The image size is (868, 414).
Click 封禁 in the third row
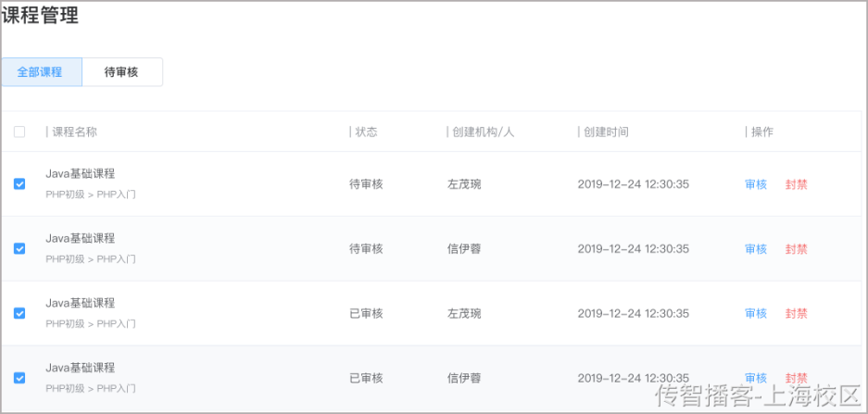(x=796, y=314)
